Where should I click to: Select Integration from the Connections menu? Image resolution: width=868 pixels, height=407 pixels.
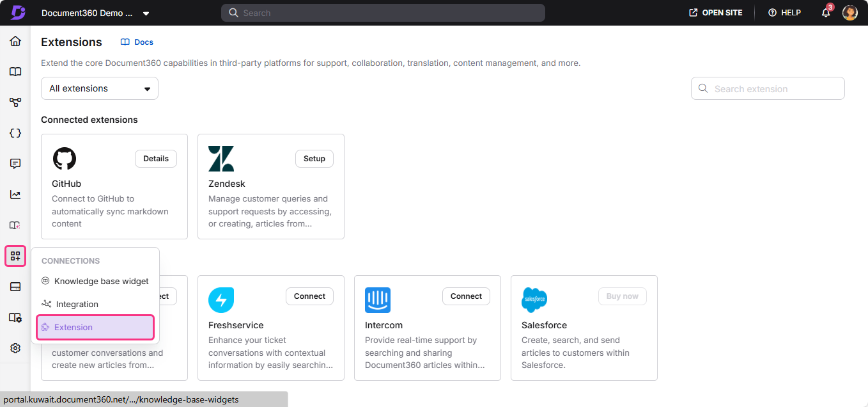[x=76, y=304]
